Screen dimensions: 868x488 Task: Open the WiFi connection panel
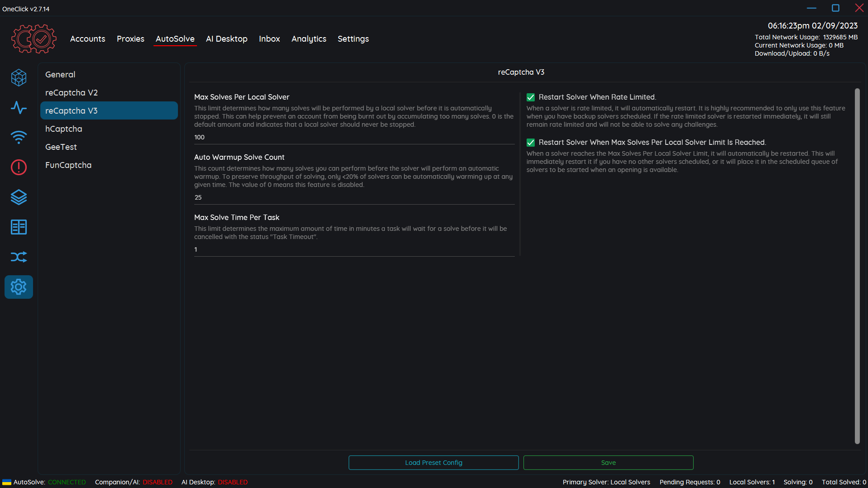19,138
